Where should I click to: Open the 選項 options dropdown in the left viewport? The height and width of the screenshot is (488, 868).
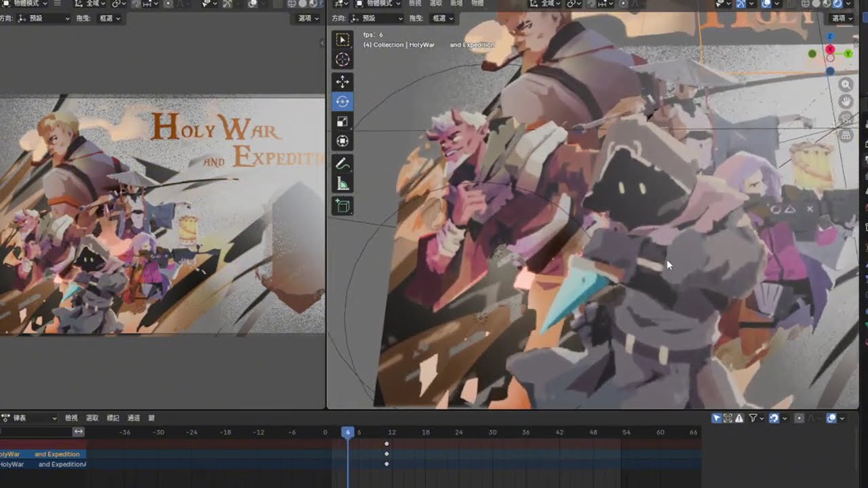[308, 18]
